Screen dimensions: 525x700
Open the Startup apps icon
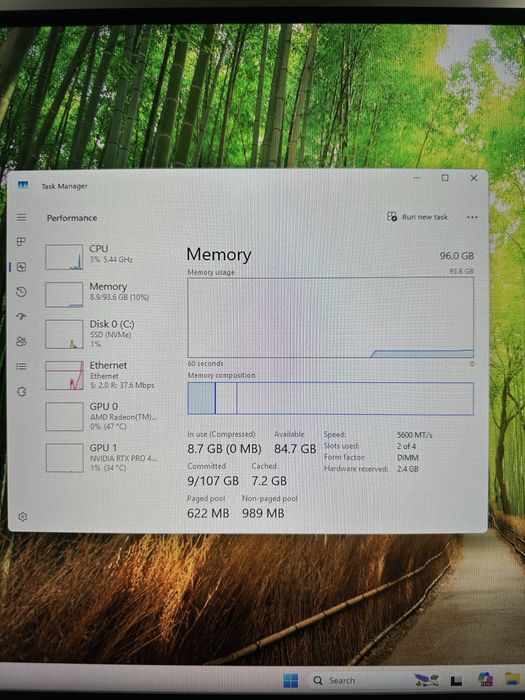point(21,317)
